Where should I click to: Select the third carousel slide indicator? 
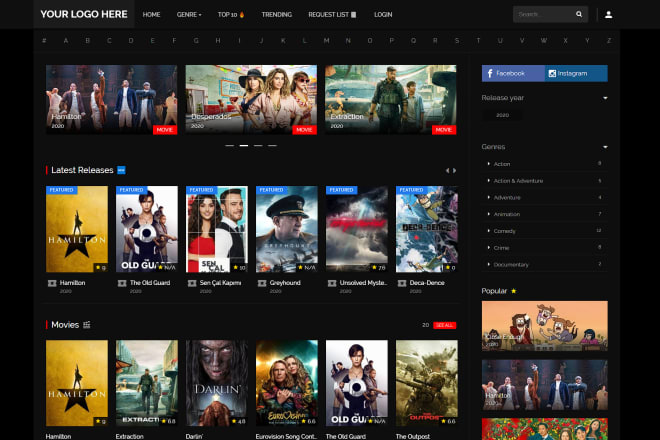click(x=258, y=145)
